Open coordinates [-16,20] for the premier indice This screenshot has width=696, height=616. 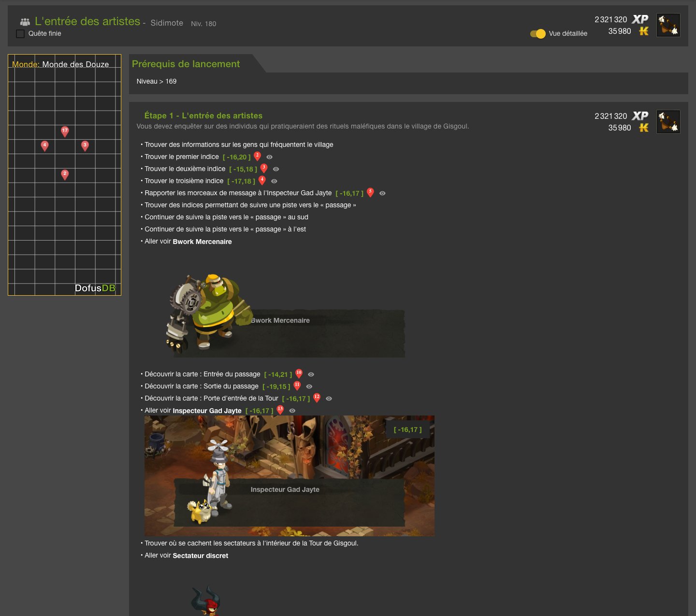click(x=237, y=157)
